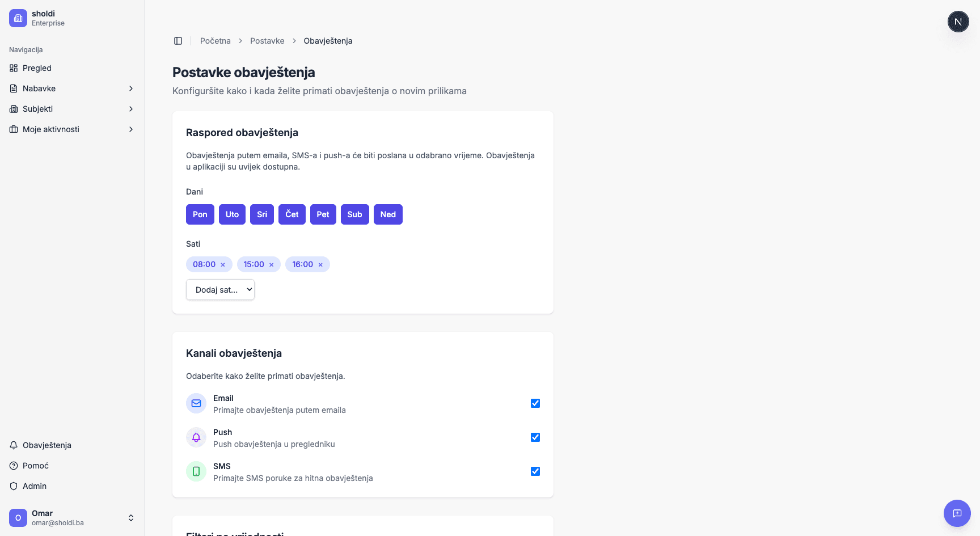Open Pomoć from the sidebar
Screen dimensions: 980x536
36,466
